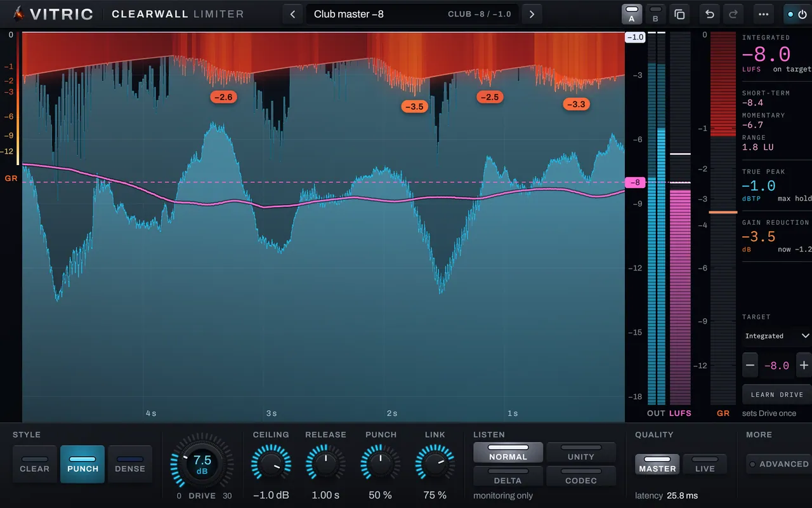Select the Dense style

point(130,464)
